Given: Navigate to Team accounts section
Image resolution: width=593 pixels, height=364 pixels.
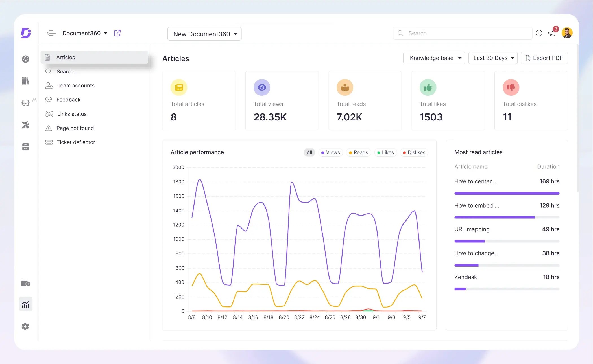Looking at the screenshot, I should click(76, 85).
